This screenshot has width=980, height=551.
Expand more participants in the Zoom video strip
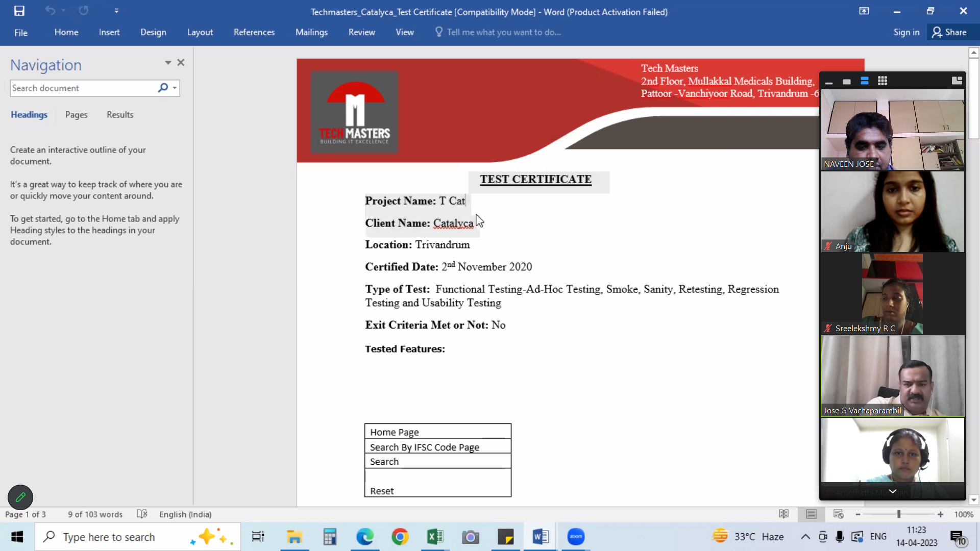pos(893,491)
